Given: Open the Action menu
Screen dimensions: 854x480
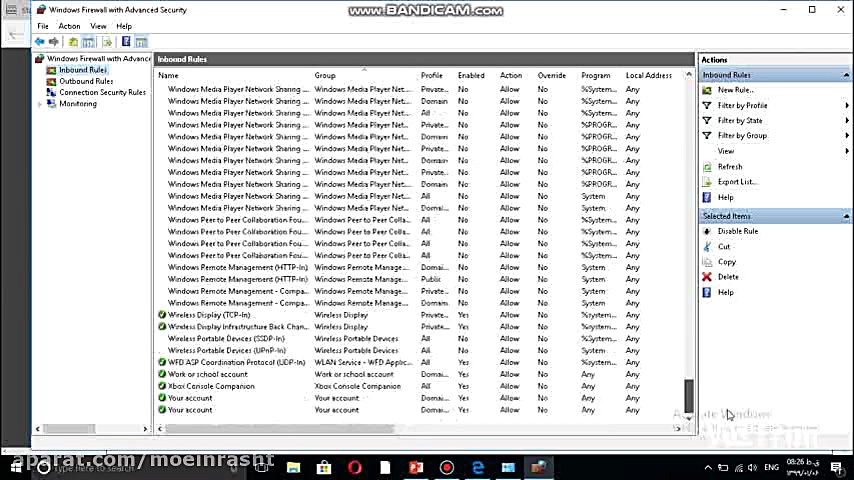Looking at the screenshot, I should coord(69,26).
